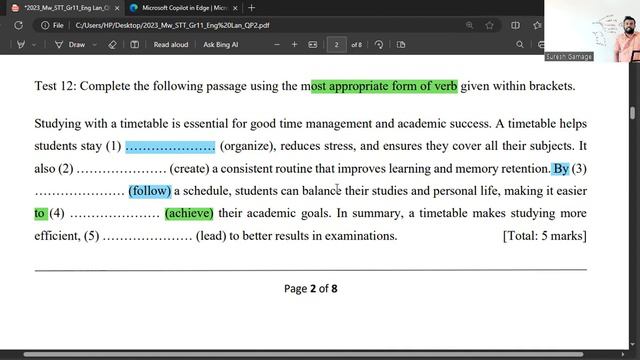Click the Suresh Gamage webcam overlay
The height and width of the screenshot is (360, 640).
pyautogui.click(x=592, y=31)
